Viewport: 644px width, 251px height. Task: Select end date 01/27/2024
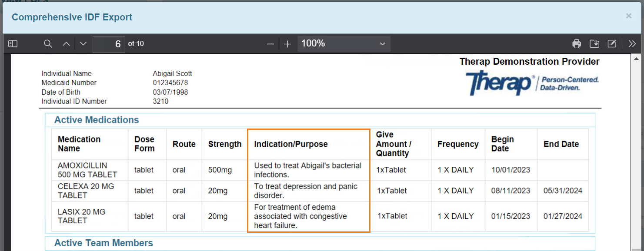click(563, 216)
